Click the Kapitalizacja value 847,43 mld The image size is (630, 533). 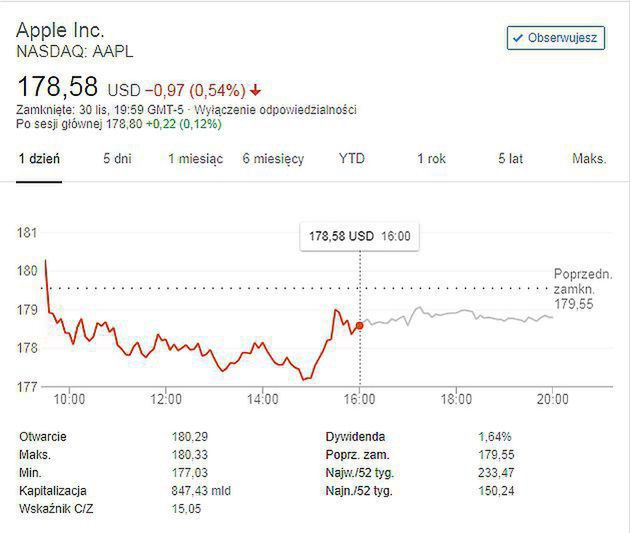click(204, 490)
